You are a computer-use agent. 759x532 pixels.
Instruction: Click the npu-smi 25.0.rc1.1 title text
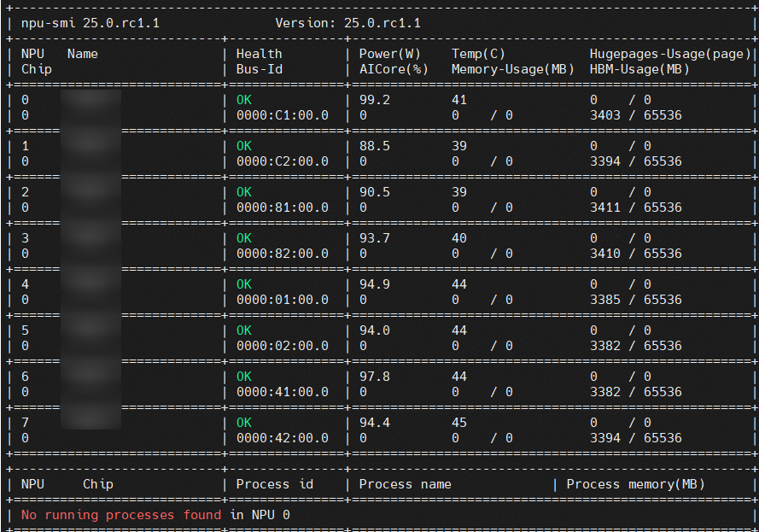pyautogui.click(x=90, y=23)
